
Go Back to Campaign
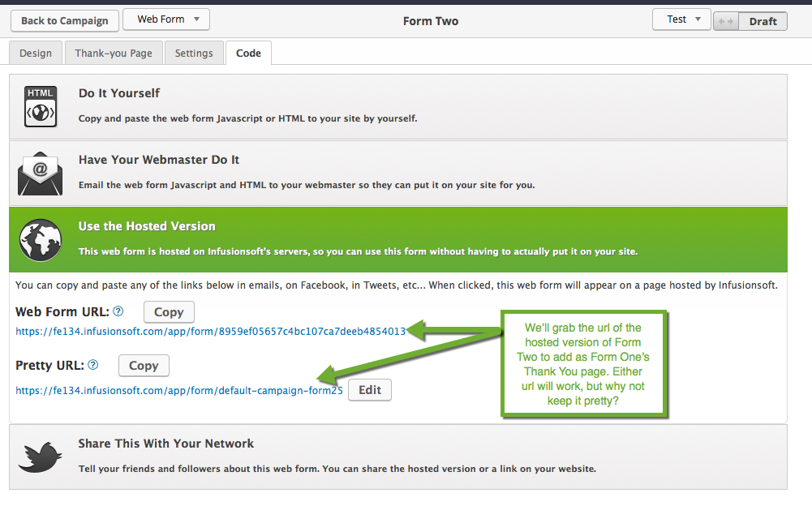pos(65,21)
